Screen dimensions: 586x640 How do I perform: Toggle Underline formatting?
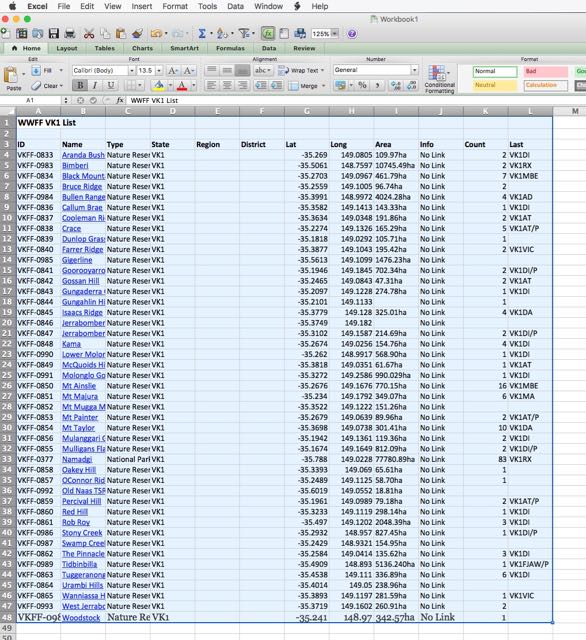110,85
